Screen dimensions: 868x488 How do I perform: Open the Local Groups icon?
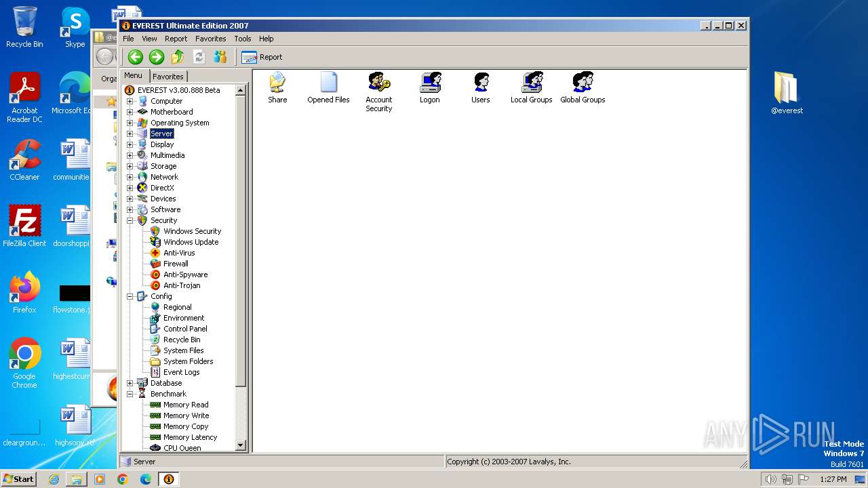(x=532, y=89)
